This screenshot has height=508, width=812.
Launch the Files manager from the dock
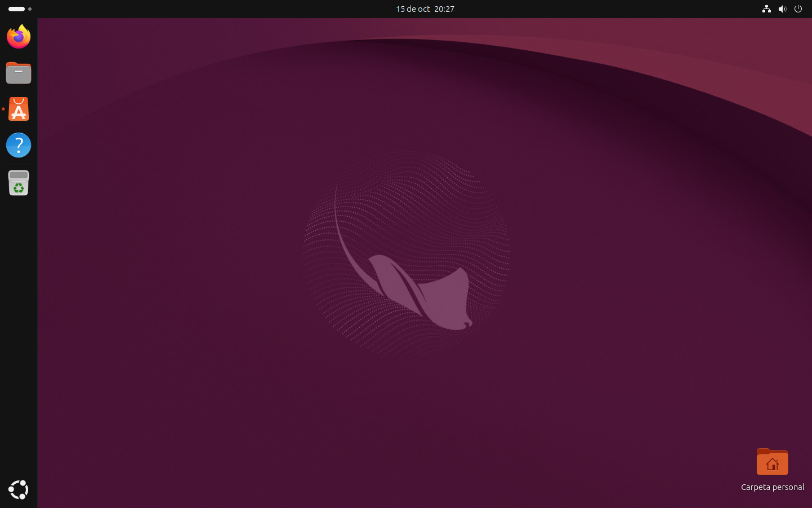pos(19,73)
